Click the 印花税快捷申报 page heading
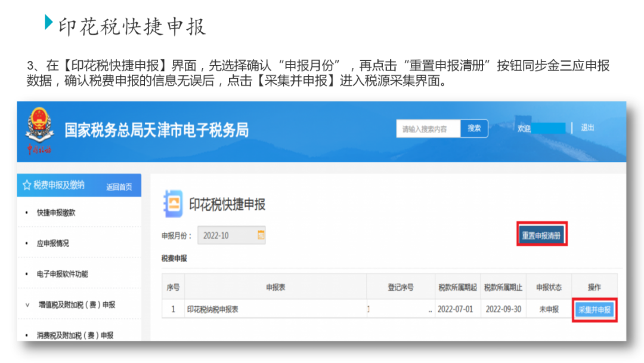 (x=227, y=204)
